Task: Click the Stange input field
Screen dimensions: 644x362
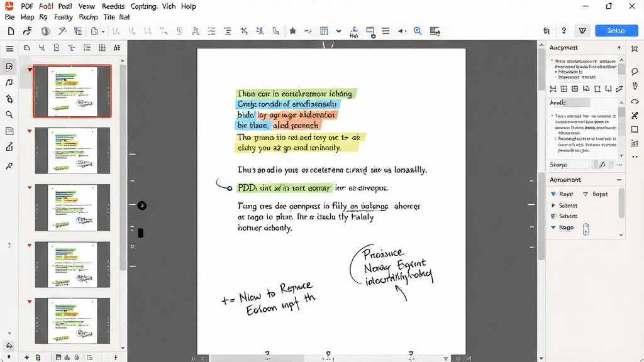Action: (569, 165)
